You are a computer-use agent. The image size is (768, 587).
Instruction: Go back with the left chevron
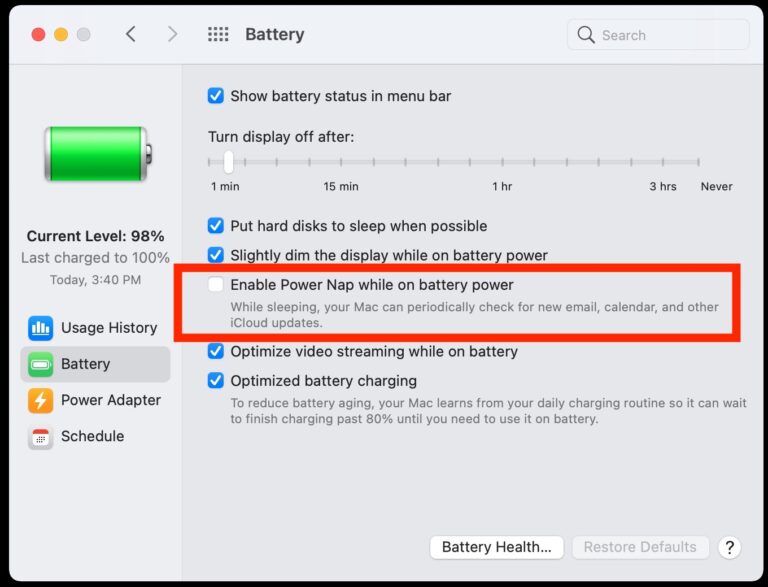pyautogui.click(x=130, y=34)
